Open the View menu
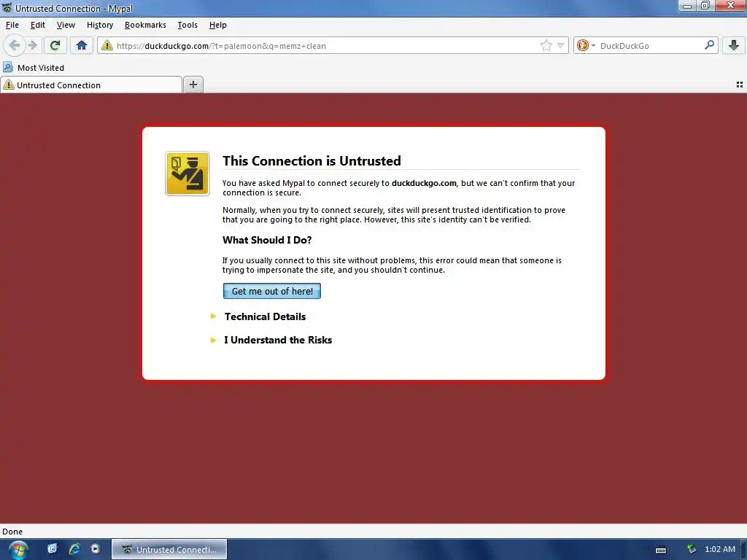 pos(66,25)
